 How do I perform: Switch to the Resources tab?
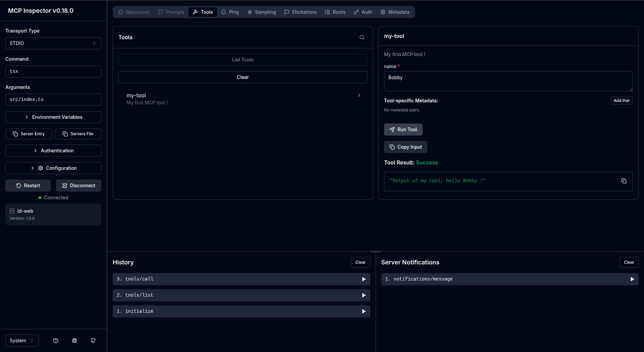click(133, 12)
